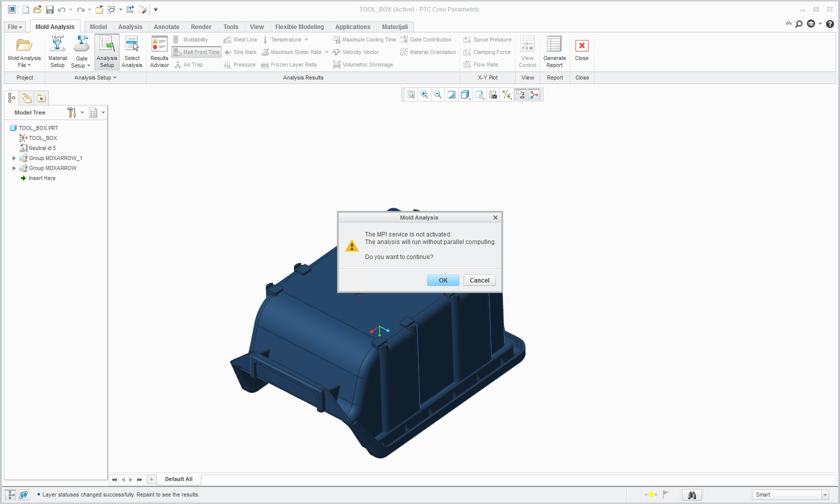This screenshot has height=504, width=840.
Task: Select Neutral id 5 in model tree
Action: tap(42, 148)
